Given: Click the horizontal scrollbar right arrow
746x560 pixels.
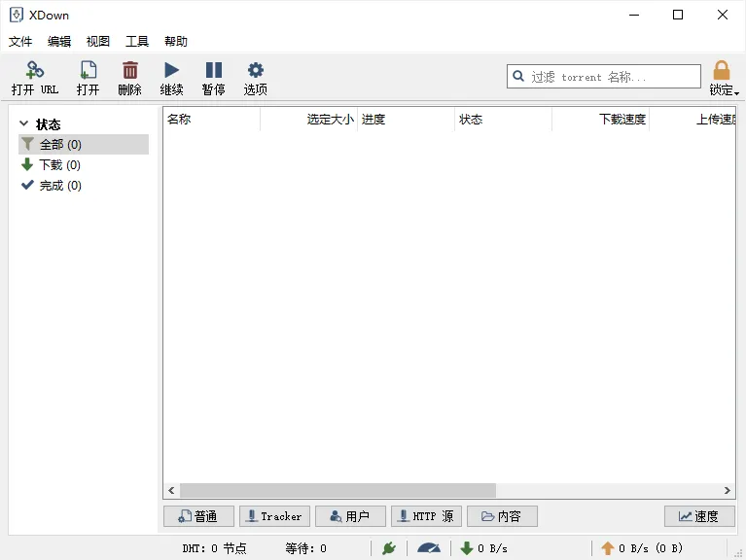Looking at the screenshot, I should (727, 490).
